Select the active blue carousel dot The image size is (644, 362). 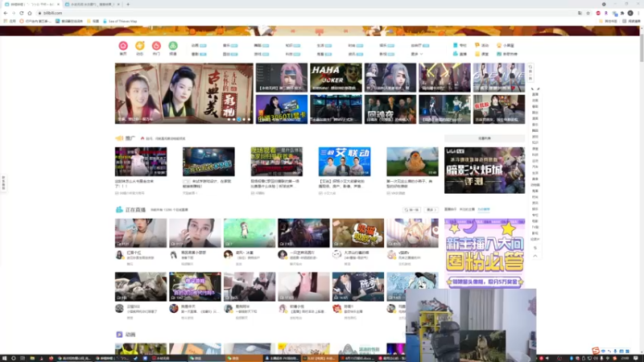[x=238, y=119]
